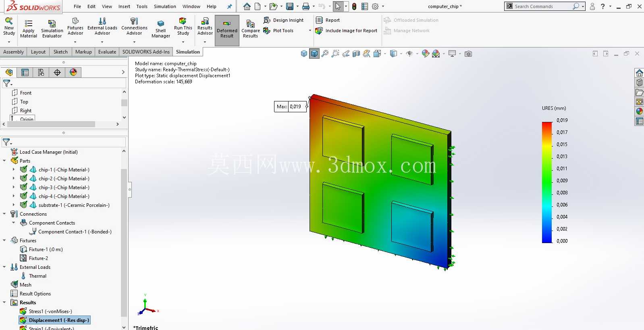This screenshot has height=330, width=644.
Task: Click Section View icon
Action: click(x=356, y=54)
